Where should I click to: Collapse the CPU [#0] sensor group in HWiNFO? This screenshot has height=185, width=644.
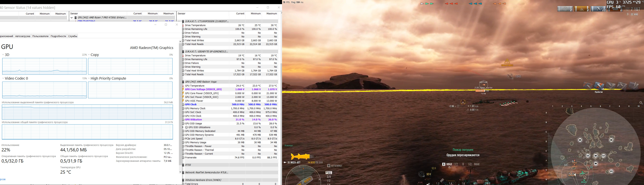coord(72,18)
